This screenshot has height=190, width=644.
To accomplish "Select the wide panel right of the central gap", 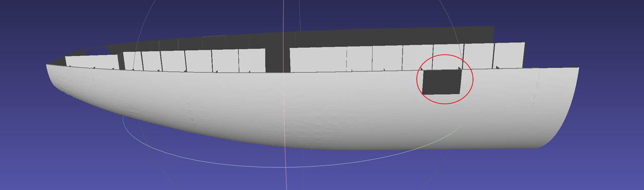I will (318, 60).
